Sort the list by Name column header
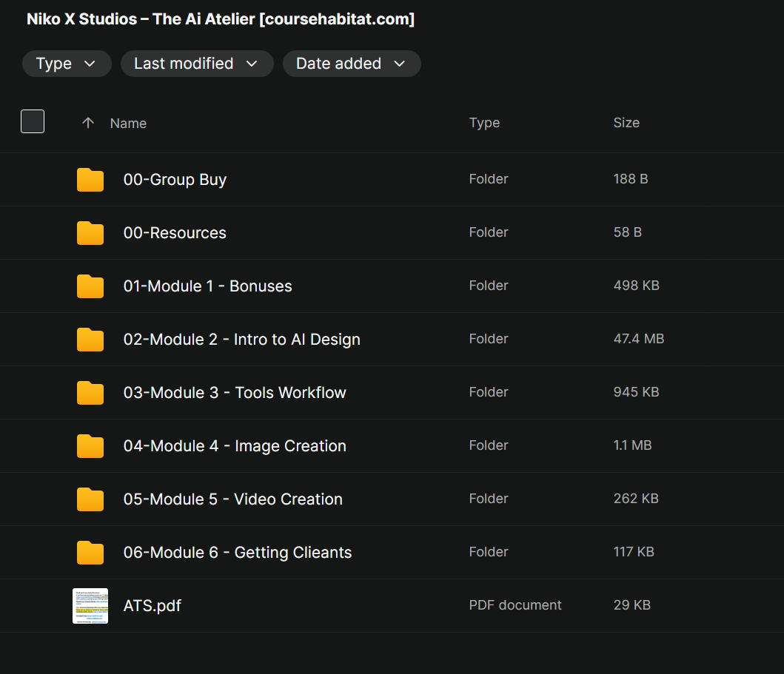The height and width of the screenshot is (674, 784). pyautogui.click(x=128, y=124)
